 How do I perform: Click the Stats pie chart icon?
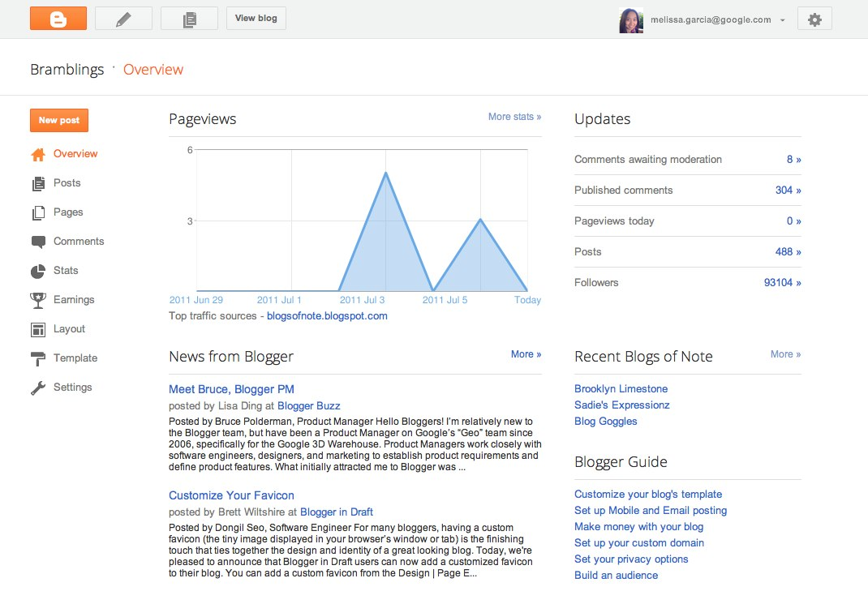[38, 271]
